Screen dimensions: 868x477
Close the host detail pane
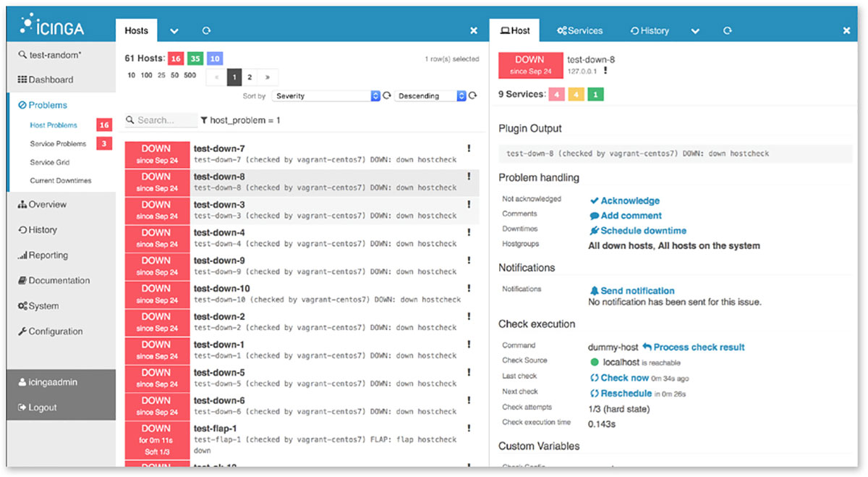point(846,30)
